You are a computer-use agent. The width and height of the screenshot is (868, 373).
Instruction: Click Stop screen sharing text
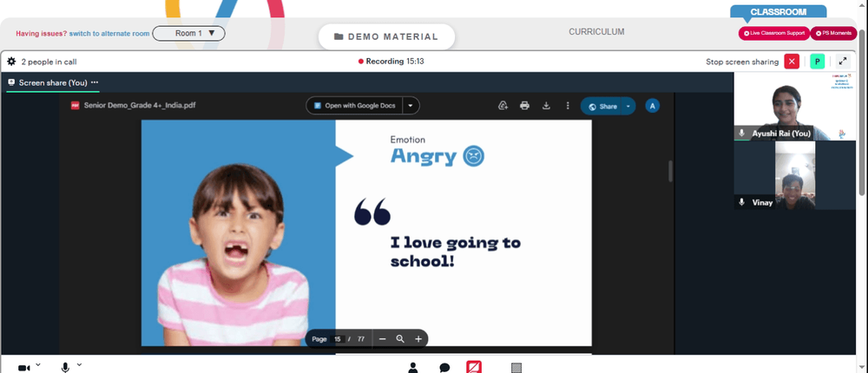(742, 62)
